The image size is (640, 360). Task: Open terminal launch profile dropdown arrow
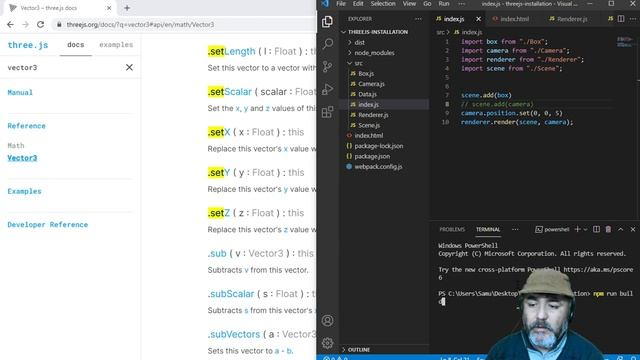click(x=585, y=229)
